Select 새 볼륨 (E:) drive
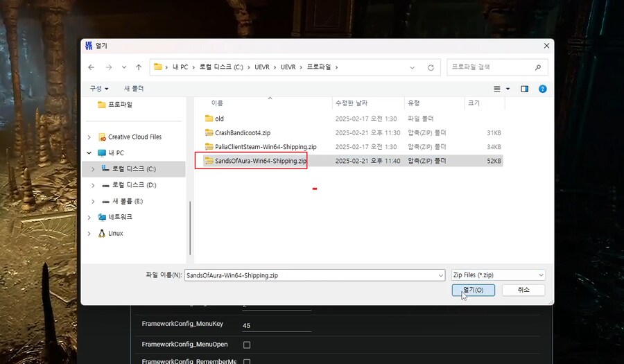Viewport: 624px width, 364px height. coord(127,201)
